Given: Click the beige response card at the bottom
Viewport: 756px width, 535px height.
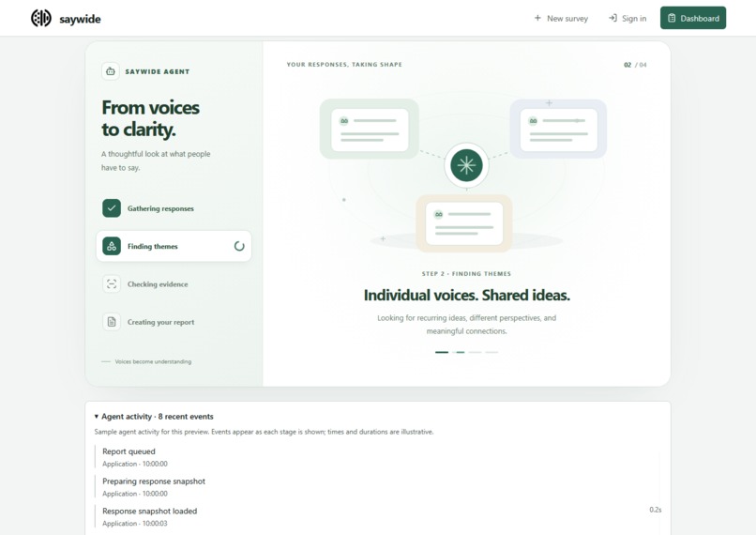Looking at the screenshot, I should (463, 223).
